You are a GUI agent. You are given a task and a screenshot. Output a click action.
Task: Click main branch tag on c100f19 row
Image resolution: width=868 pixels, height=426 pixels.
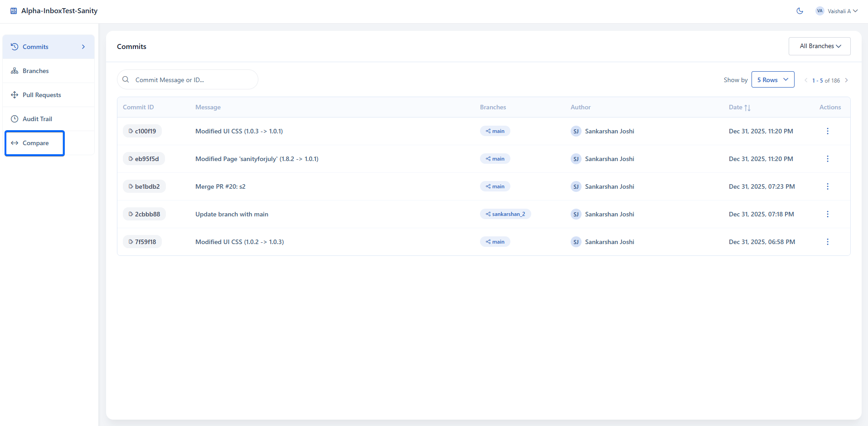[495, 131]
